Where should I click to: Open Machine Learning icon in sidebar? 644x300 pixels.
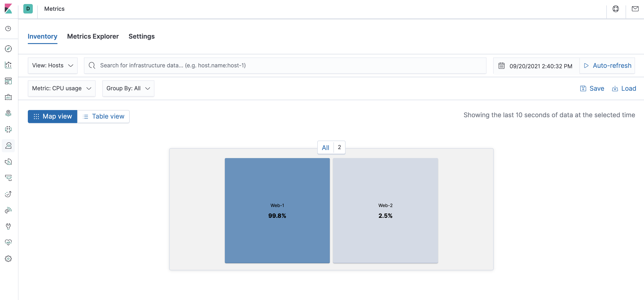point(8,129)
